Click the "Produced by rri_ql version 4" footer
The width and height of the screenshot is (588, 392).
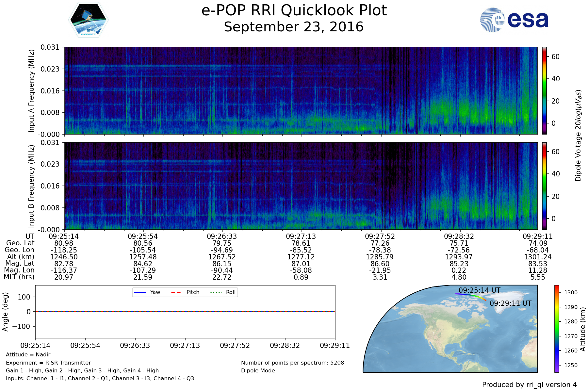529,385
